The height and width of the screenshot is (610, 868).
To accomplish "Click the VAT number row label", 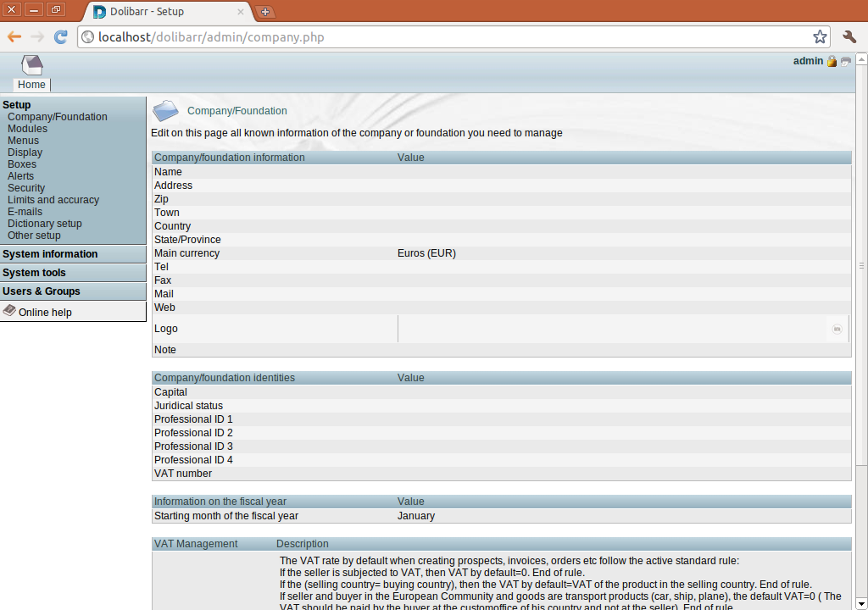I will 183,474.
